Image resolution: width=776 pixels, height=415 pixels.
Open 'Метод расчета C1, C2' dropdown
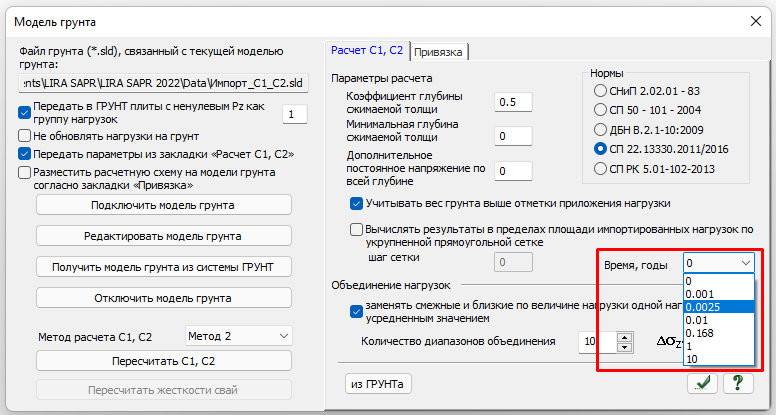pos(238,336)
